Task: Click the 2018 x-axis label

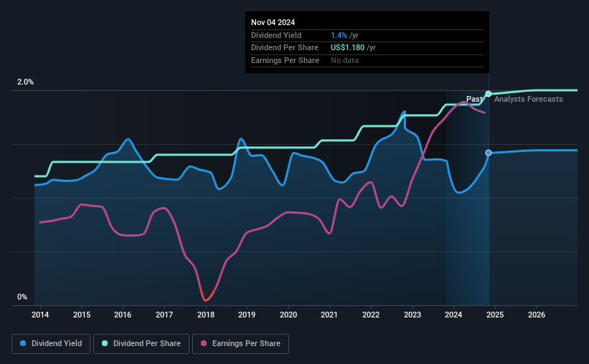Action: point(206,315)
